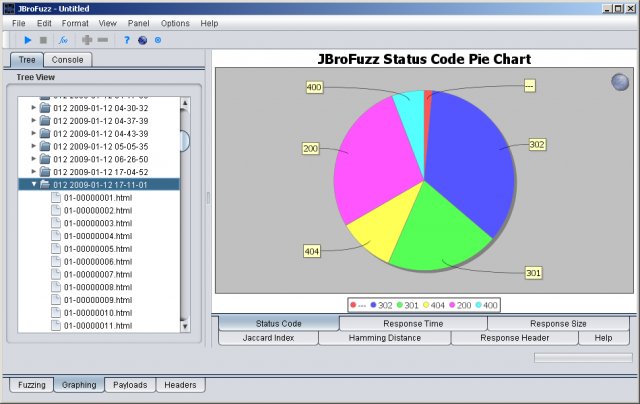
Task: Select file 01-00000009.html
Action: click(98, 300)
